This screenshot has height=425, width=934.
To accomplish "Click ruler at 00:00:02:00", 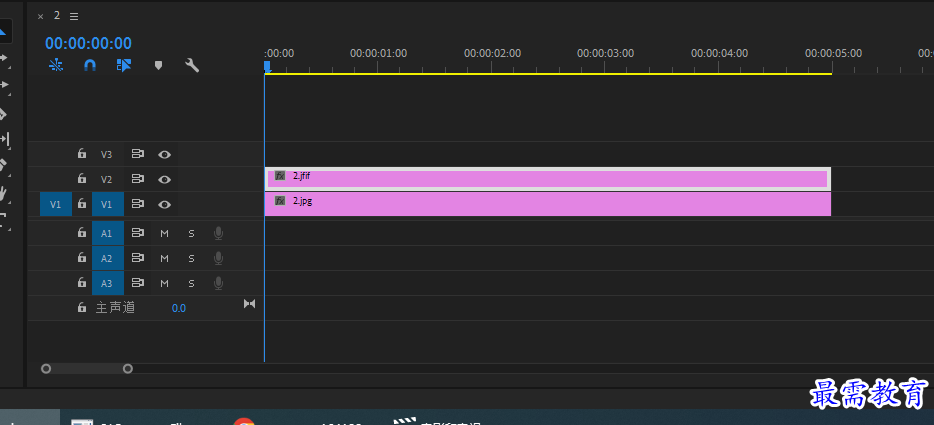I will [492, 53].
